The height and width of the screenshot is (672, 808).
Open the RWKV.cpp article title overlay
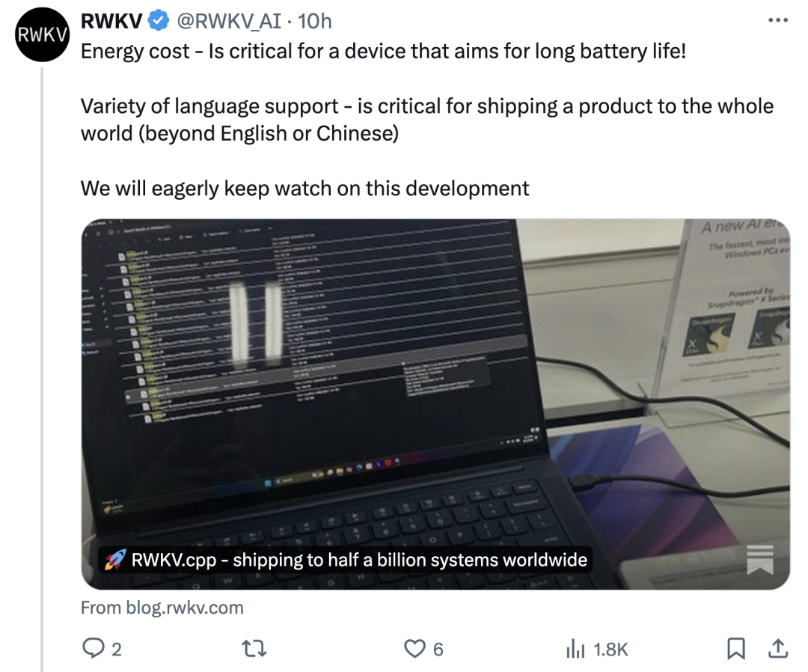[x=345, y=560]
